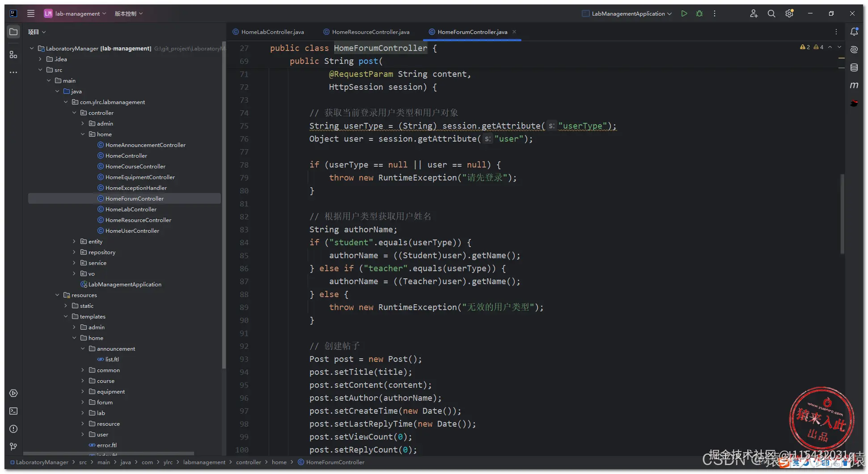Viewport: 868px width, 474px height.
Task: Collapse the templates folder
Action: click(x=66, y=316)
